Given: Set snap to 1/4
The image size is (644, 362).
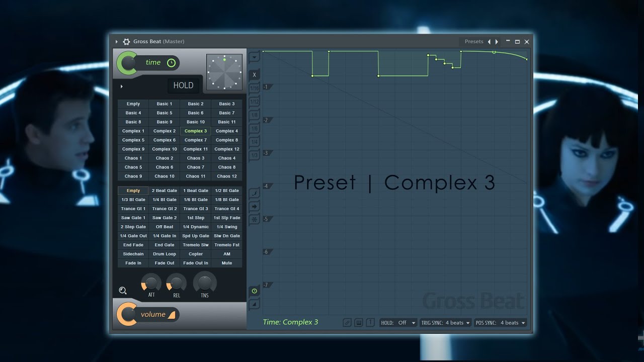Looking at the screenshot, I should pyautogui.click(x=254, y=142).
